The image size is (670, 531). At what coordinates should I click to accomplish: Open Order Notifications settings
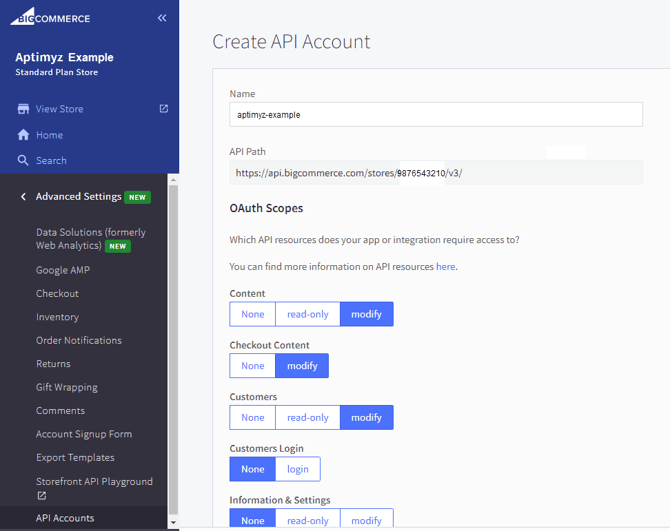pyautogui.click(x=79, y=340)
